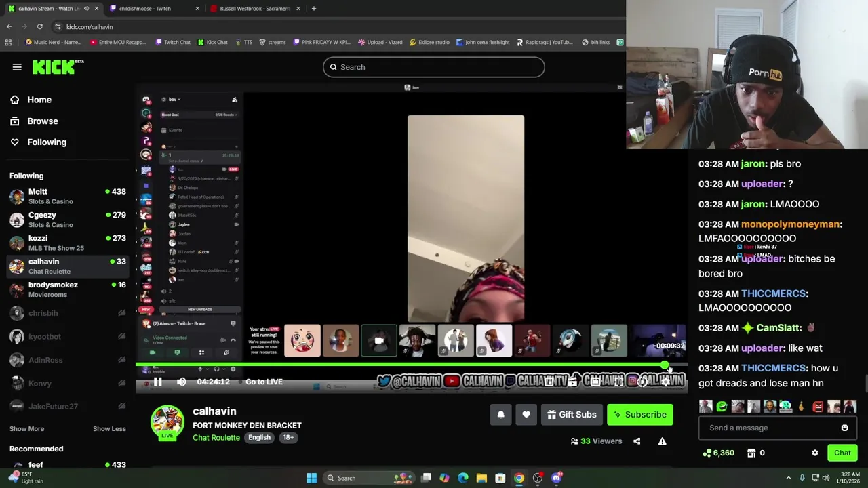This screenshot has width=868, height=488.
Task: Open Browse in the sidebar
Action: [x=42, y=121]
